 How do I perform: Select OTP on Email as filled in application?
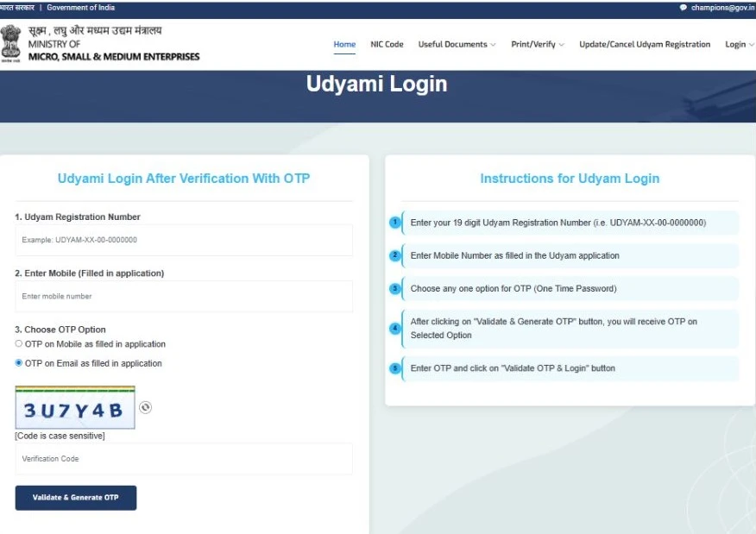18,363
